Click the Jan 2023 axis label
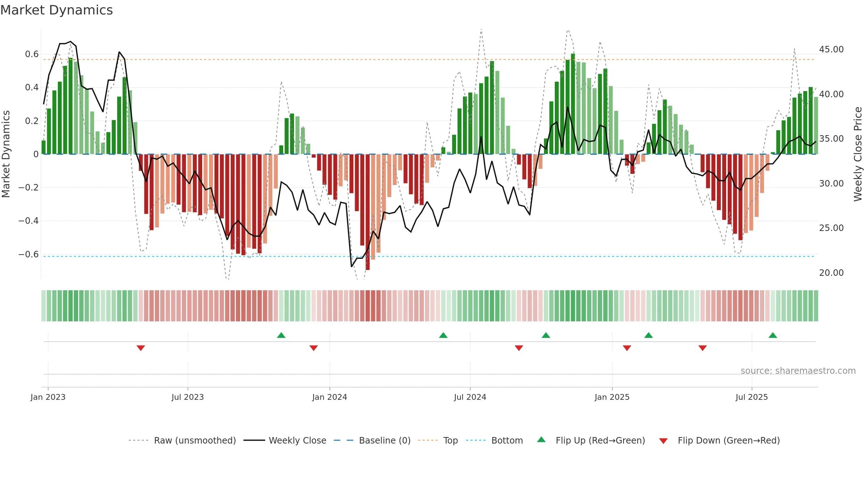 click(x=48, y=397)
